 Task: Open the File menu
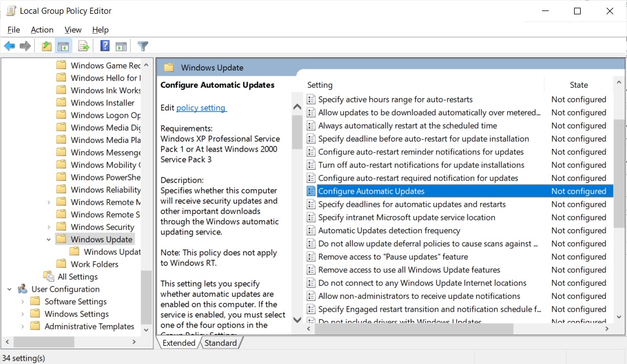[x=14, y=30]
